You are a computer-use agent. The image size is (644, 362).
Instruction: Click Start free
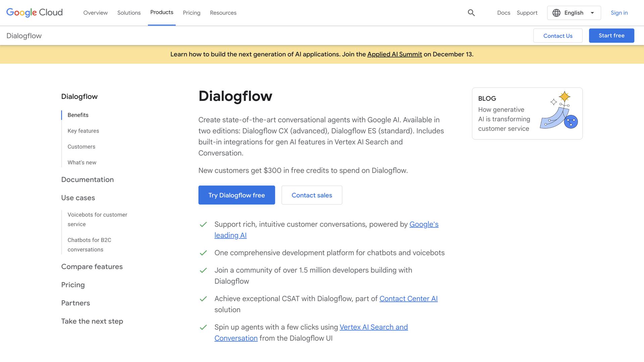click(x=611, y=36)
